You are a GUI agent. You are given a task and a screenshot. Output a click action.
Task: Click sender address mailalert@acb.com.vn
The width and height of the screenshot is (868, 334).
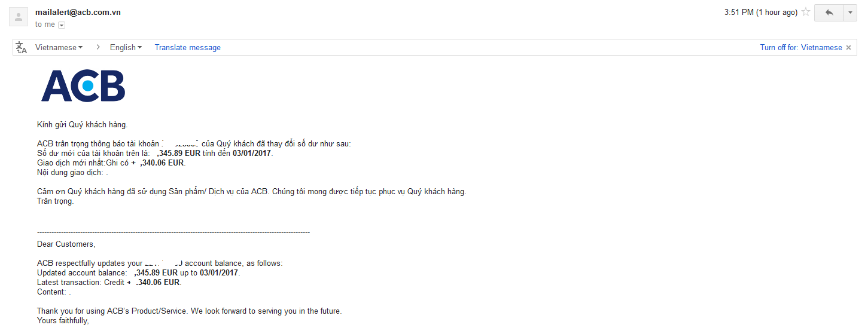[x=78, y=12]
